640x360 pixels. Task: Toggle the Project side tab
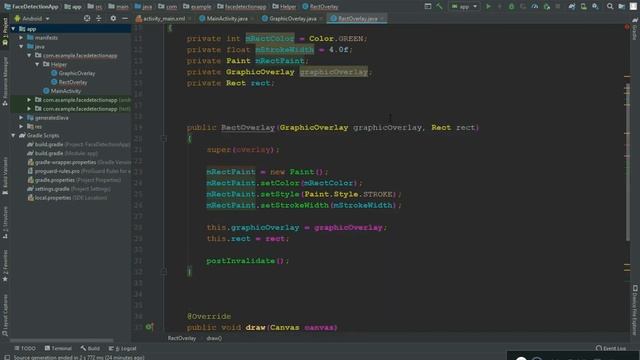[5, 33]
